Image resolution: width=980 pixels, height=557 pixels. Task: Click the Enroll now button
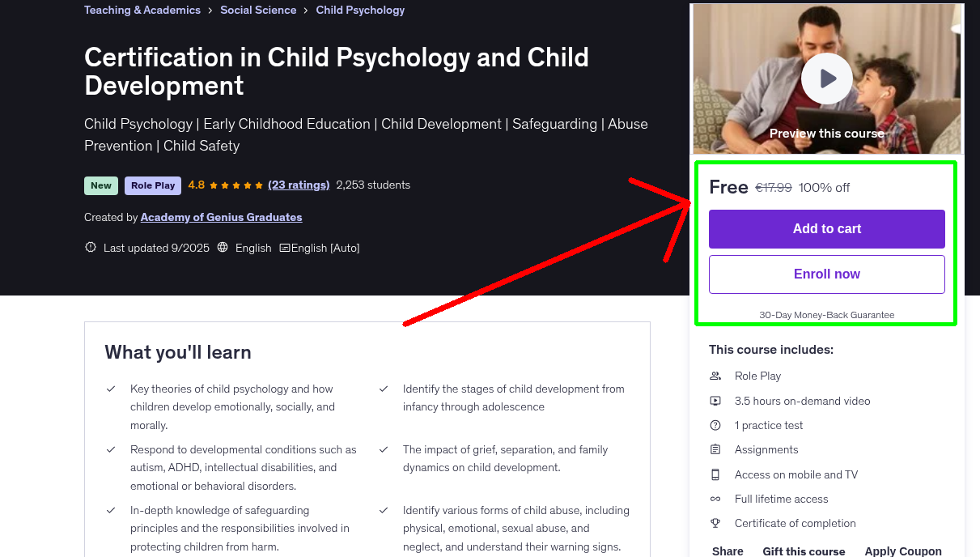coord(826,274)
